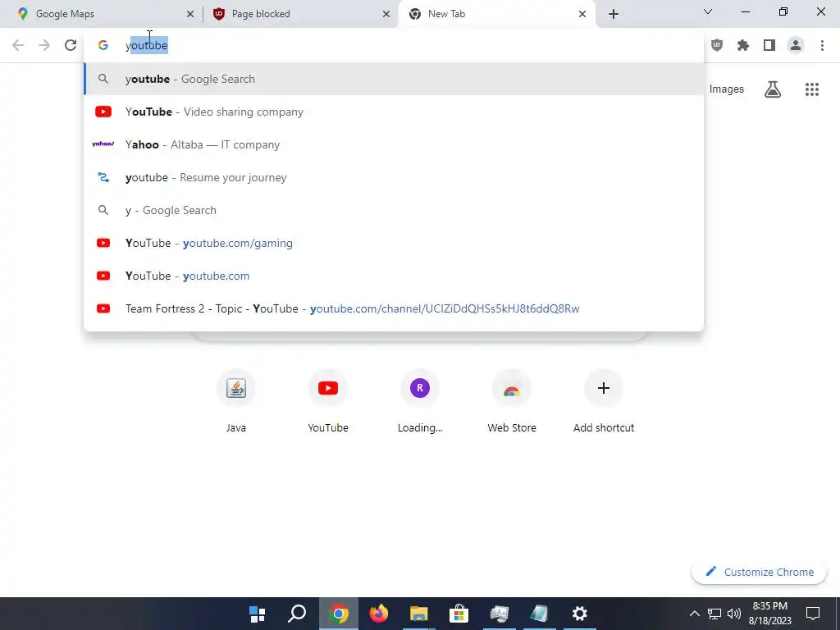Close the Page blocked tab
The width and height of the screenshot is (840, 630).
coord(386,14)
